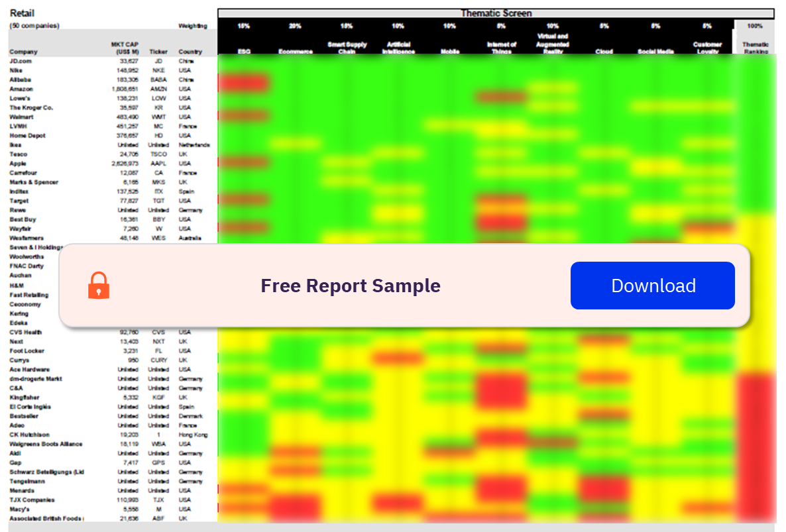Select the Amazon company row
Image resolution: width=786 pixels, height=532 pixels.
click(x=113, y=89)
